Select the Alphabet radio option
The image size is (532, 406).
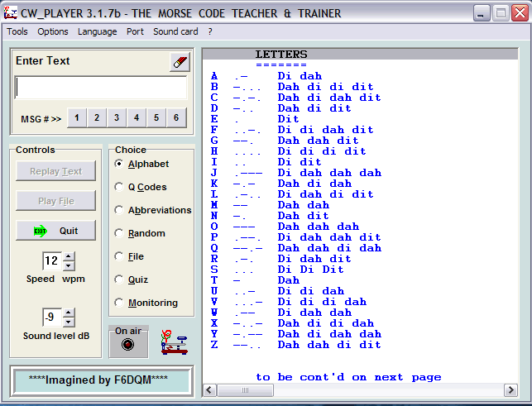pos(120,165)
